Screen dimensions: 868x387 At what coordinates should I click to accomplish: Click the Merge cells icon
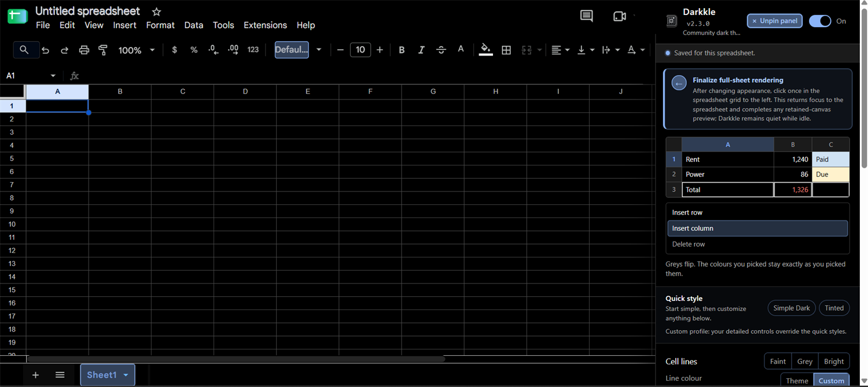(x=527, y=50)
